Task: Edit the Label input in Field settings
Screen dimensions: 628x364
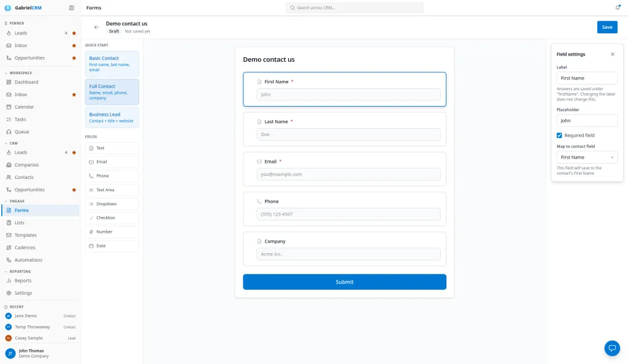Action: point(587,78)
